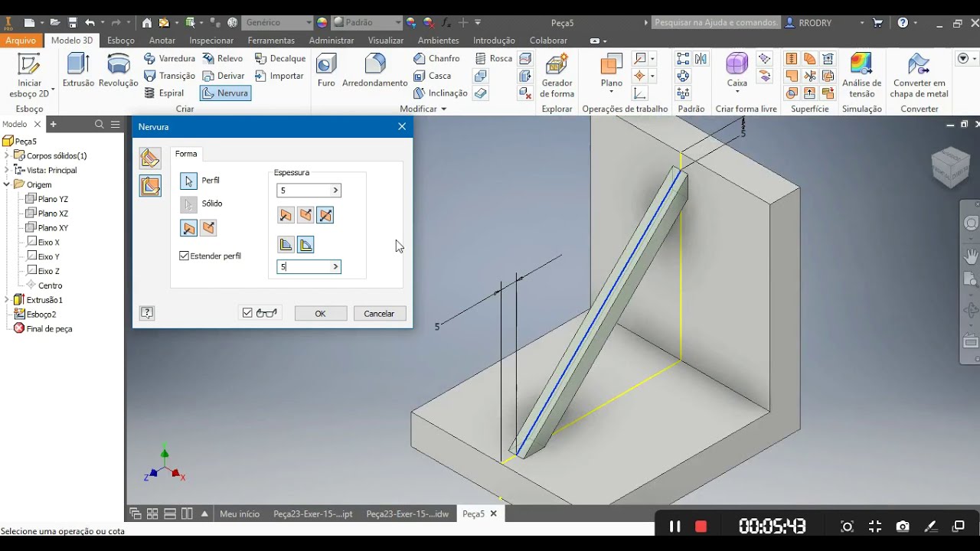Select the Revolução tool
This screenshot has height=551, width=980.
click(118, 70)
